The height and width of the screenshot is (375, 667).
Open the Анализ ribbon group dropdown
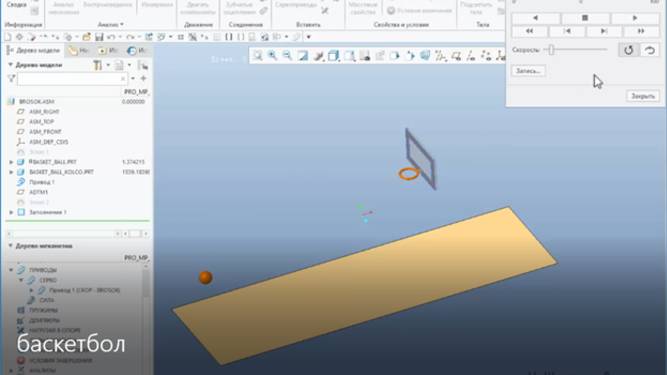click(111, 25)
